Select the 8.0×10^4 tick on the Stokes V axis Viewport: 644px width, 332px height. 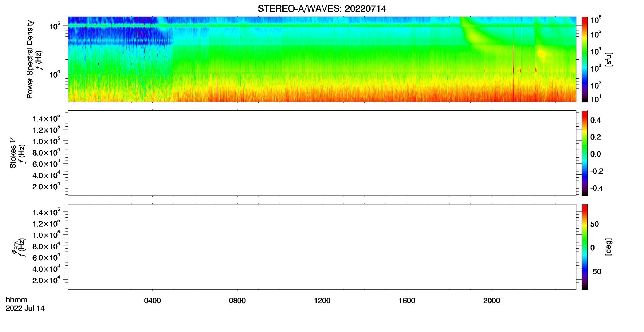coord(47,152)
